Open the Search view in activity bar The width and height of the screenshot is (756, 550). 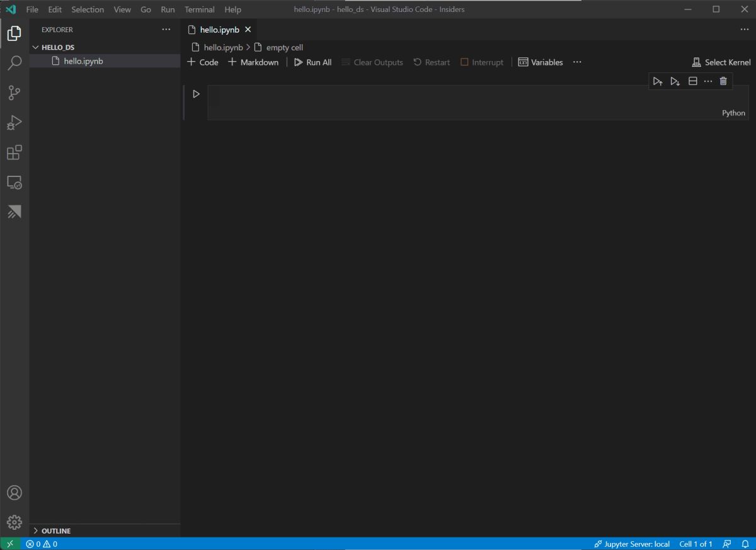pos(14,63)
